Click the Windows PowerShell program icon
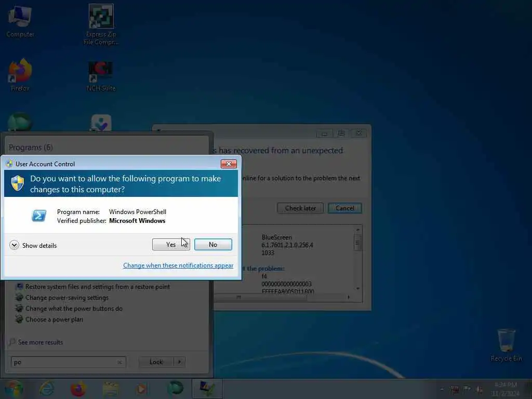The width and height of the screenshot is (532, 399). (x=38, y=216)
